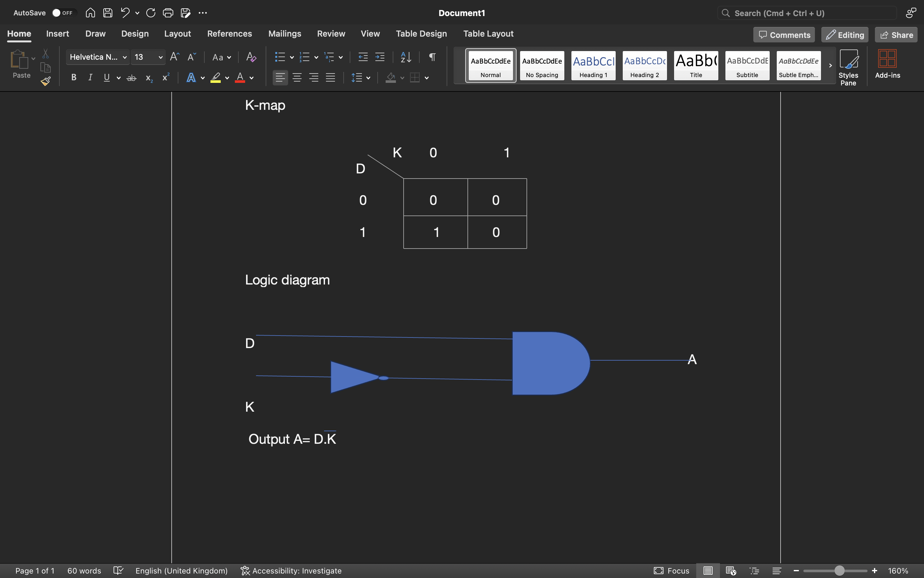This screenshot has width=924, height=578.
Task: Toggle subscript formatting
Action: point(149,78)
